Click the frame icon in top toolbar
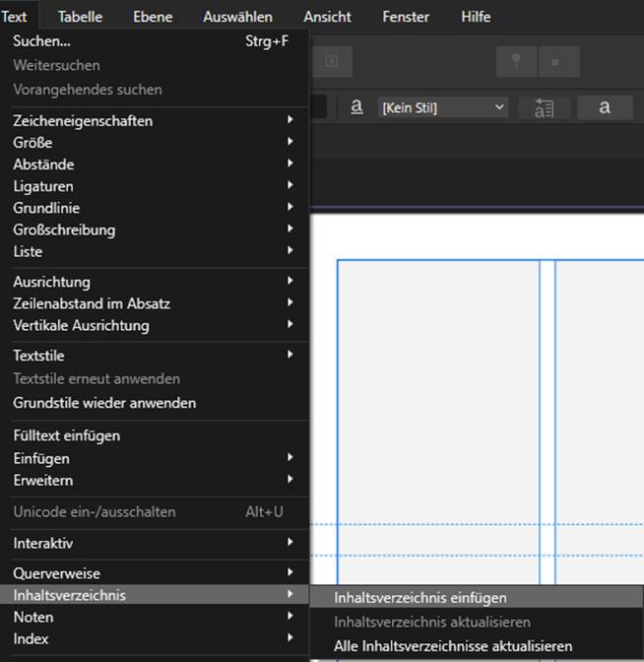 (332, 62)
